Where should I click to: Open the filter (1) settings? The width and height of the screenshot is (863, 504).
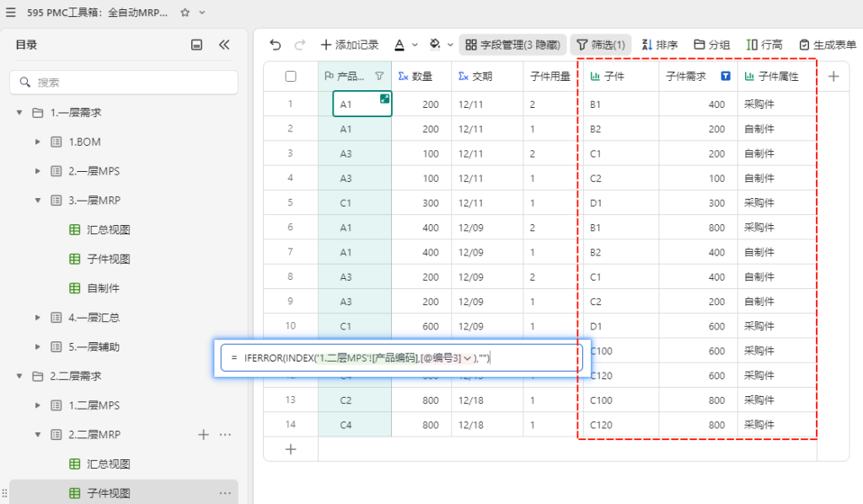600,45
